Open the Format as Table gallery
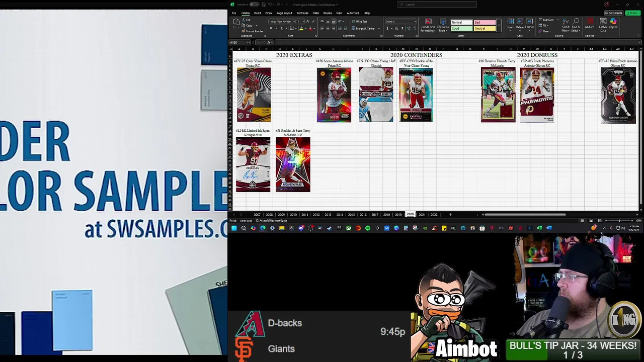The image size is (644, 362). tap(443, 26)
